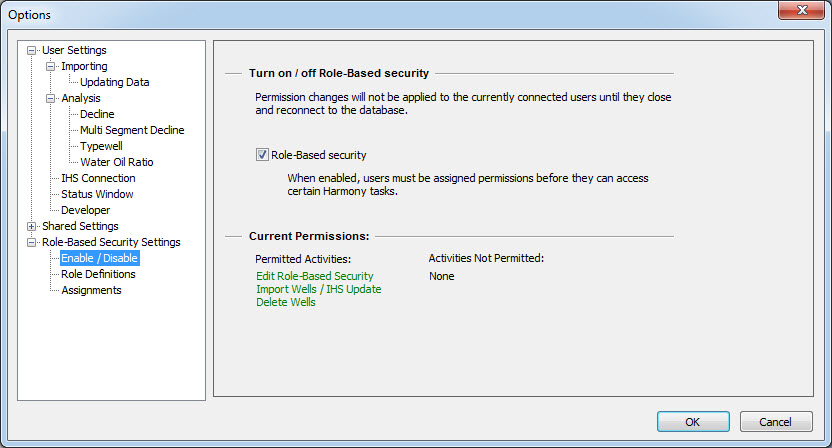Click the OK button
The width and height of the screenshot is (832, 448).
click(692, 422)
